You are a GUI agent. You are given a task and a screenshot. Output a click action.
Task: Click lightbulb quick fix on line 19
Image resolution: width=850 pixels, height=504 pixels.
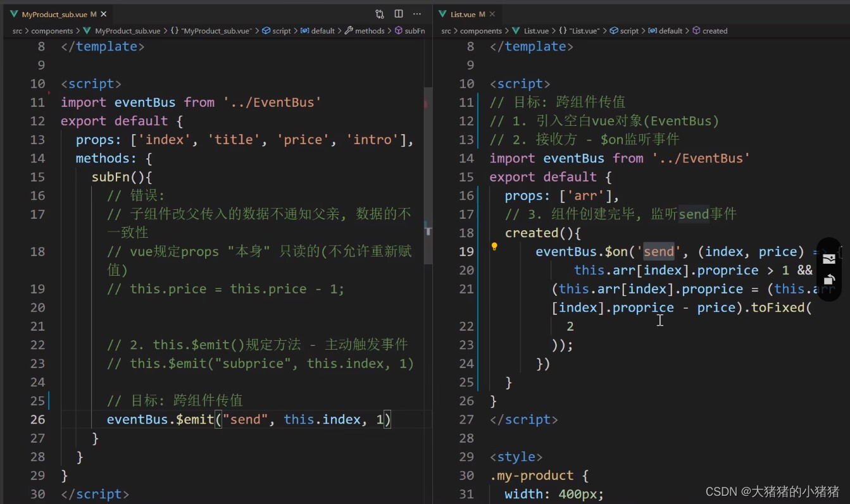495,247
